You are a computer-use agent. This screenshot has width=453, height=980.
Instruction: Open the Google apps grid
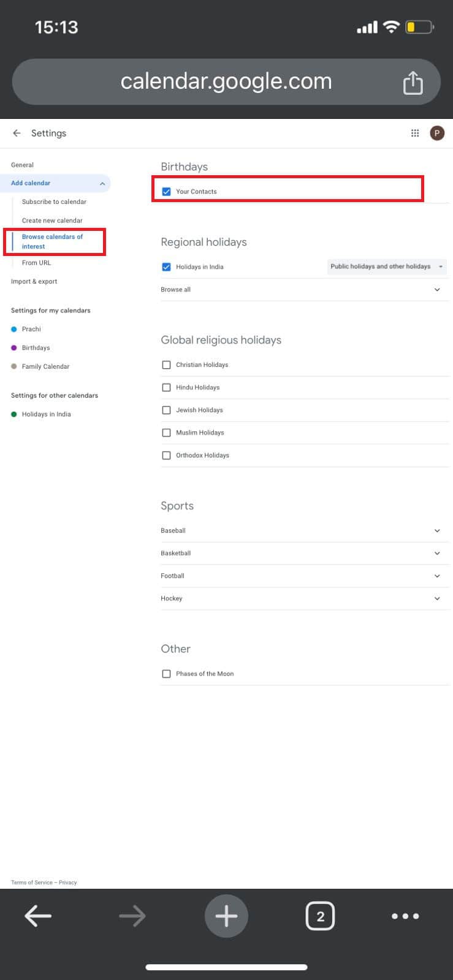[x=415, y=133]
